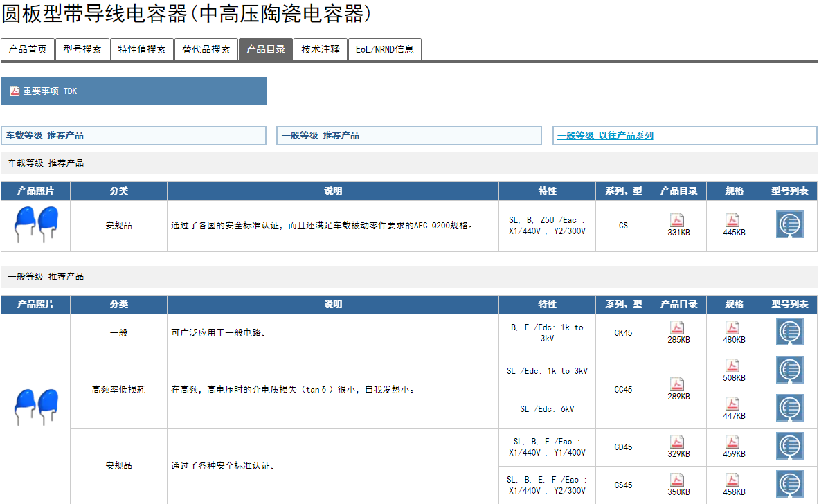Screen dimensions: 819x504
Task: Switch to the 型号搜索 tab
Action: 82,49
